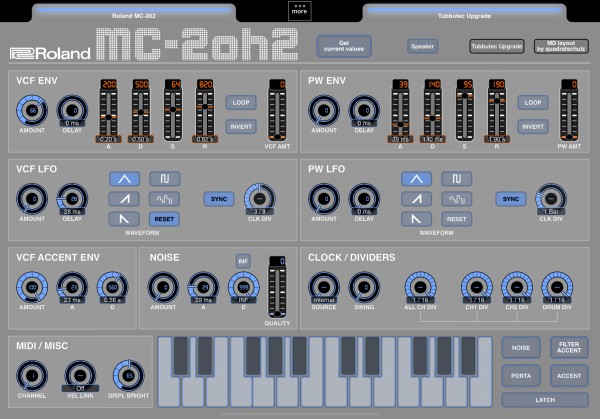This screenshot has width=600, height=419.
Task: Switch to the Roland MC-202 tab
Action: pyautogui.click(x=134, y=13)
